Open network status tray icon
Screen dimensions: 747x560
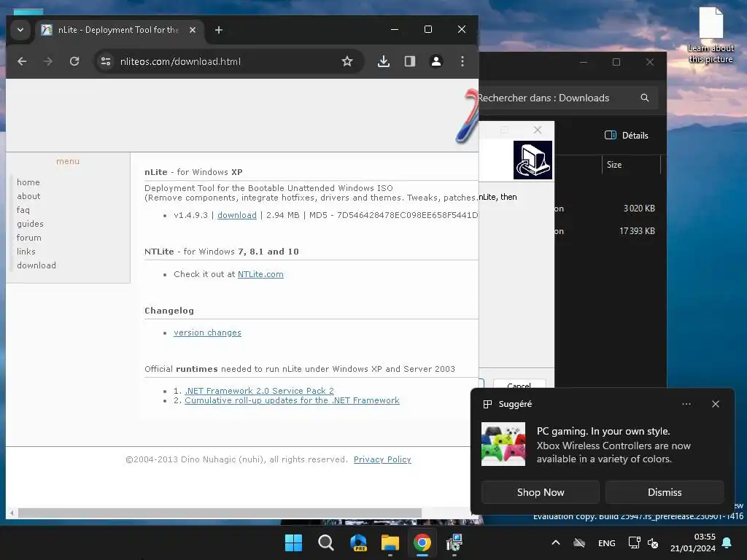[634, 542]
